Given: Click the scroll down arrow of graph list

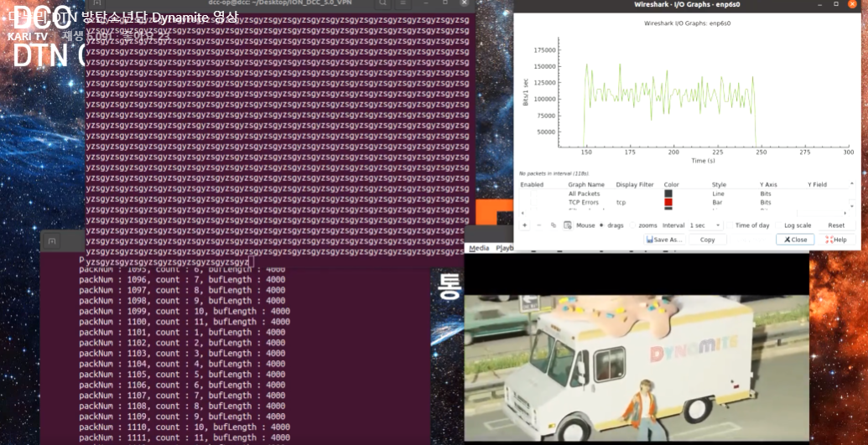Looking at the screenshot, I should pos(852,205).
